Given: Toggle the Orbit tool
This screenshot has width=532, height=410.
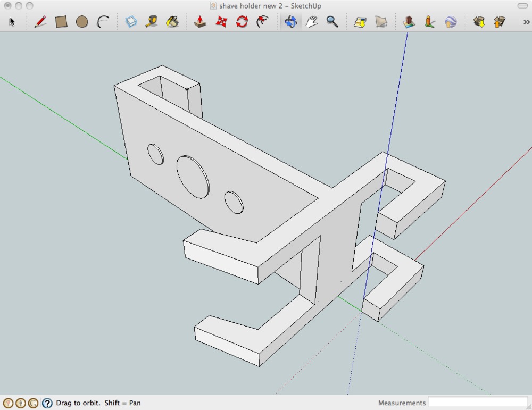Looking at the screenshot, I should (x=290, y=22).
